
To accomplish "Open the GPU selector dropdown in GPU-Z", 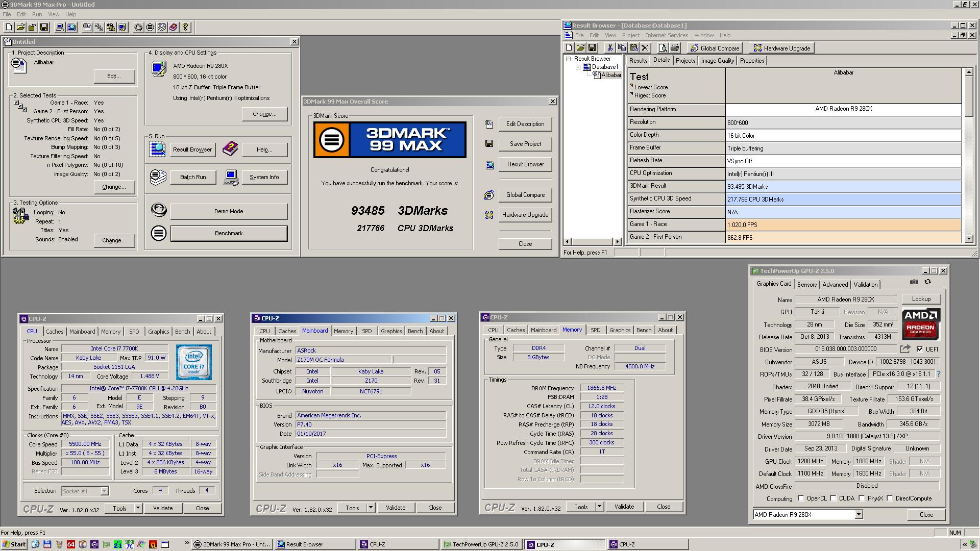I will pyautogui.click(x=859, y=515).
